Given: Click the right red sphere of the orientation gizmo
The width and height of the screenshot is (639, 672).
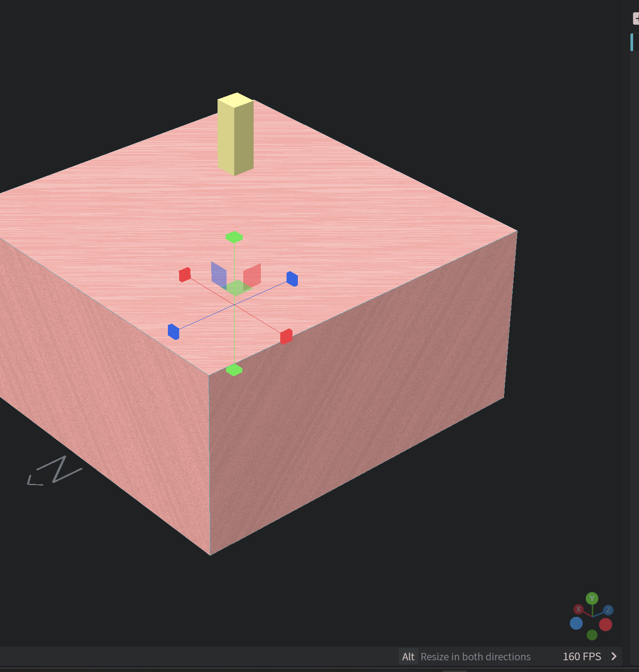Looking at the screenshot, I should point(606,625).
